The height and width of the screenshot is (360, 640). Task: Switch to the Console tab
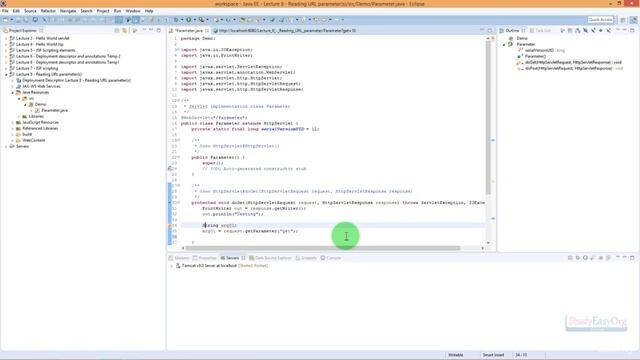point(331,258)
